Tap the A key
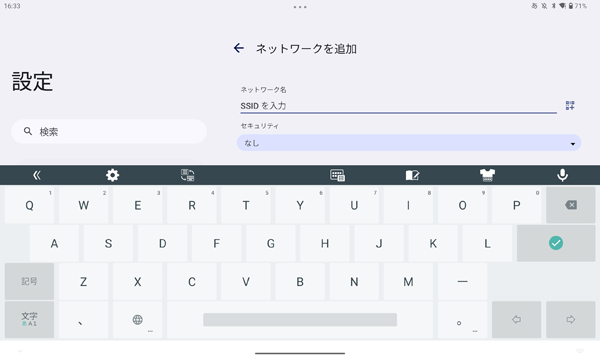 [54, 243]
